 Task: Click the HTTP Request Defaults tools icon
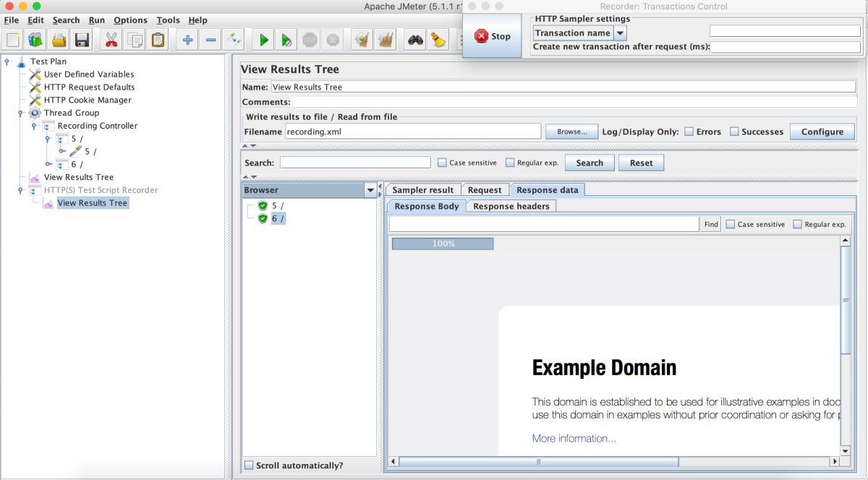click(35, 87)
